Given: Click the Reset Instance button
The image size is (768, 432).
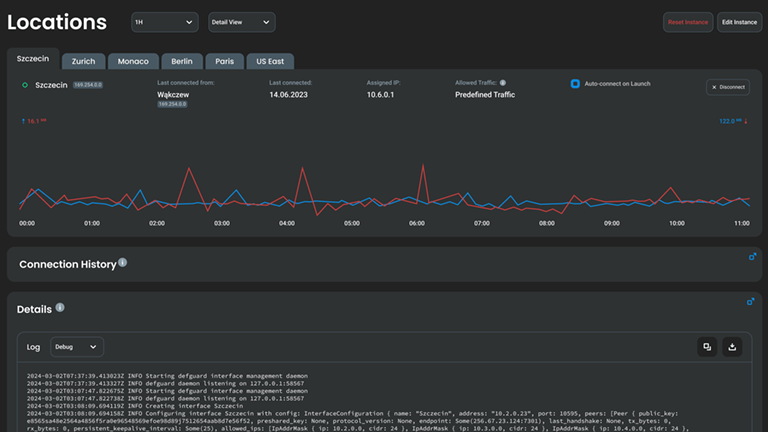Looking at the screenshot, I should 687,22.
